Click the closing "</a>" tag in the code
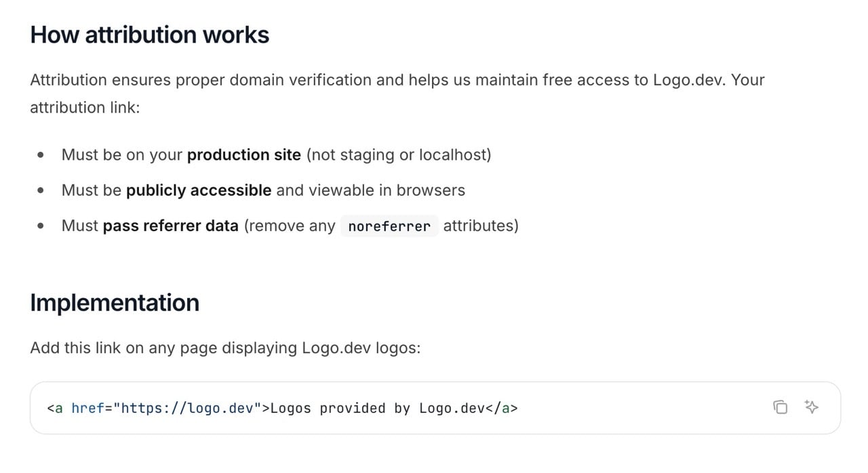The width and height of the screenshot is (868, 473). [x=502, y=408]
